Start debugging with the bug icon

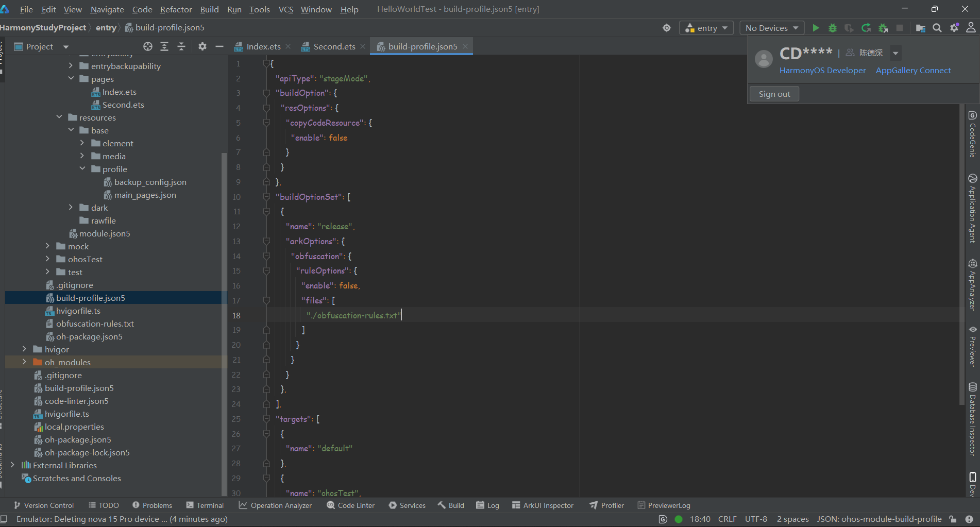coord(833,28)
